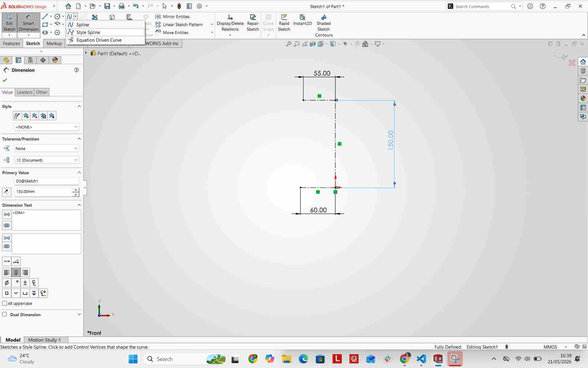The image size is (588, 368).
Task: Open the DisplayManager color ball tab
Action: [55, 60]
